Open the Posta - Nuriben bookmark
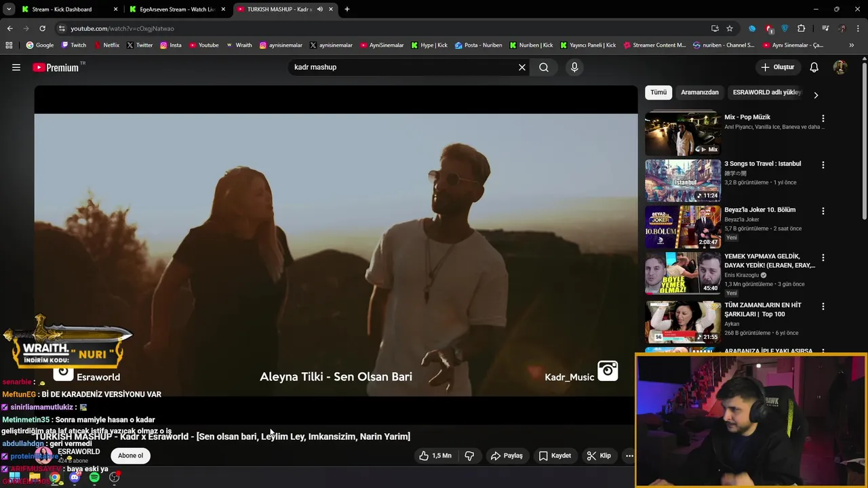The image size is (868, 488). (479, 45)
